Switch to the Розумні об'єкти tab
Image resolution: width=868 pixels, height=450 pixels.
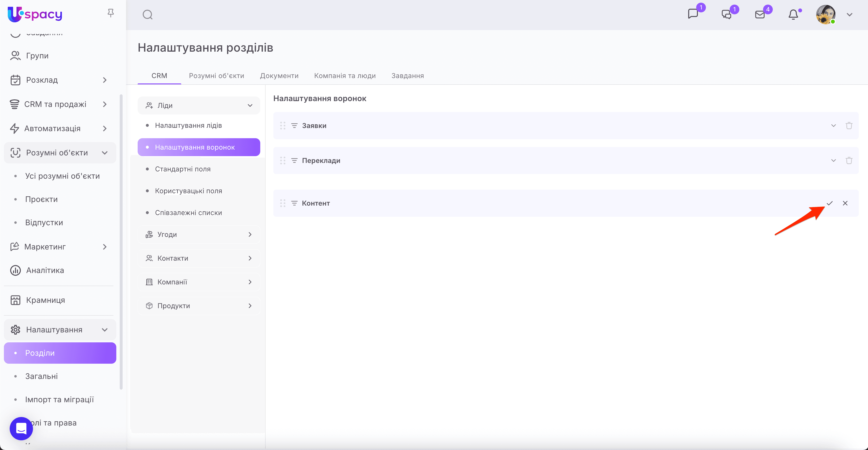[x=216, y=76]
